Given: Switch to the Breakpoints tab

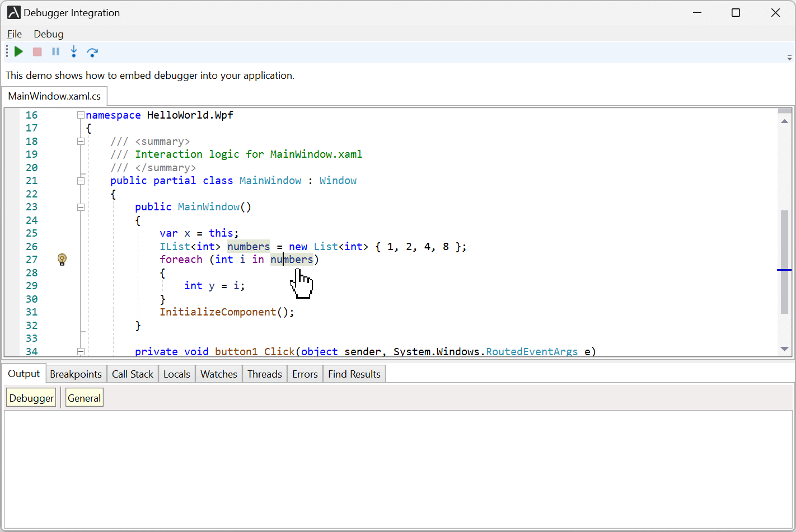Looking at the screenshot, I should point(76,374).
